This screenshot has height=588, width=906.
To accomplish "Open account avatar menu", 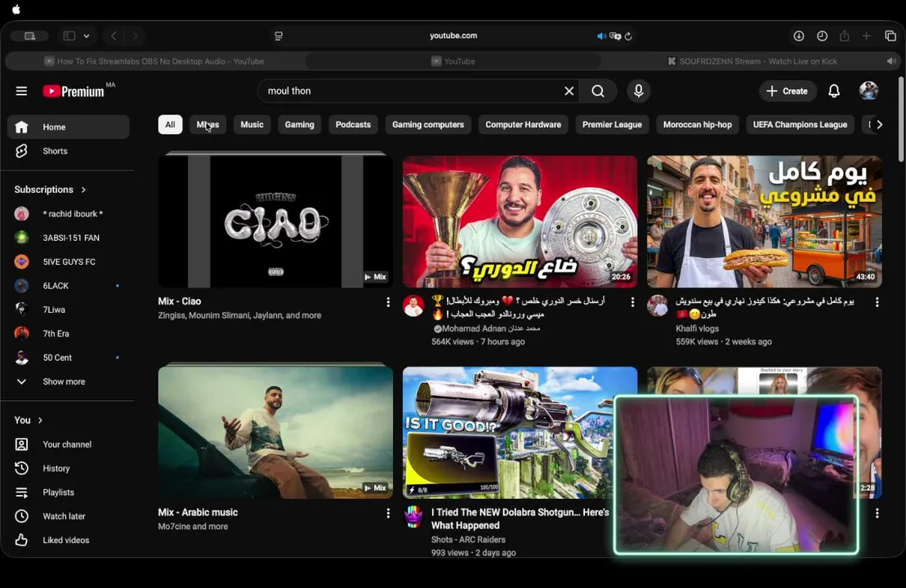I will point(868,91).
